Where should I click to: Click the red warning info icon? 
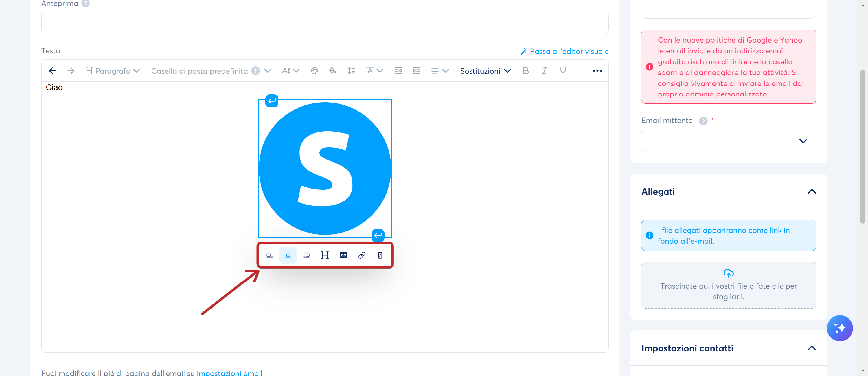click(x=650, y=67)
